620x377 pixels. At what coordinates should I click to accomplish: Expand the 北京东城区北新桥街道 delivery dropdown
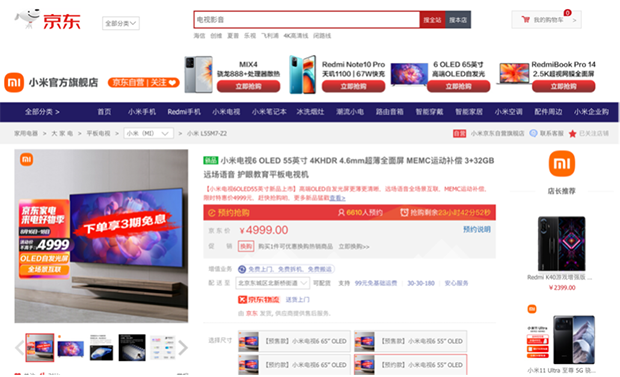[x=272, y=283]
